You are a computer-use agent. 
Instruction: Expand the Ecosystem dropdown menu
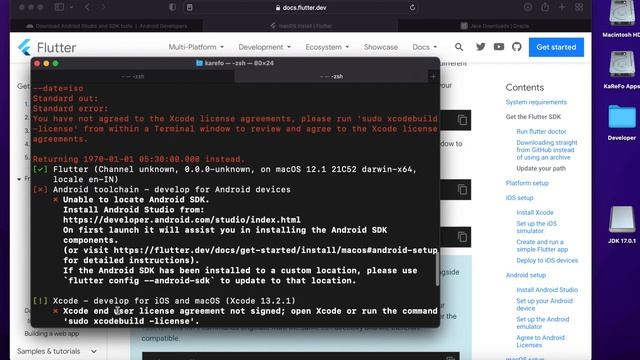pyautogui.click(x=327, y=47)
